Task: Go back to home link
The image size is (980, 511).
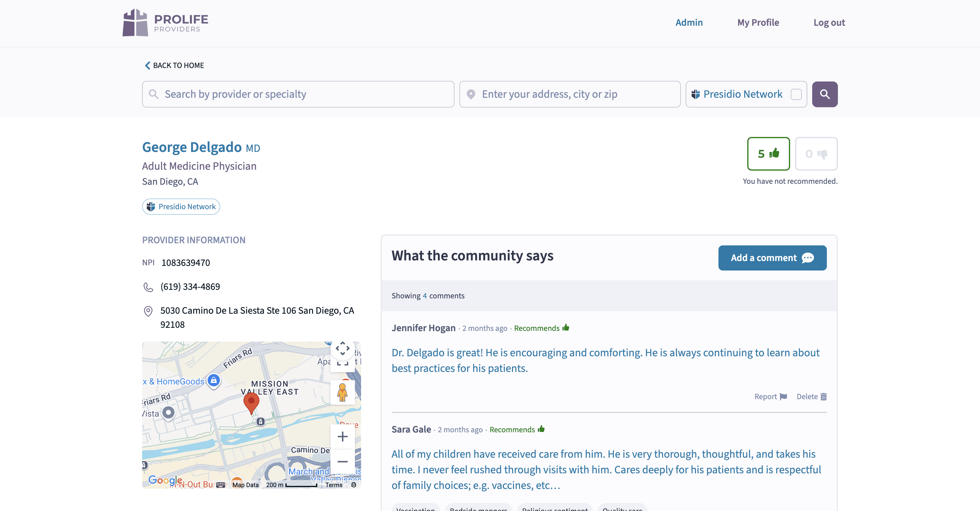Action: click(x=174, y=66)
